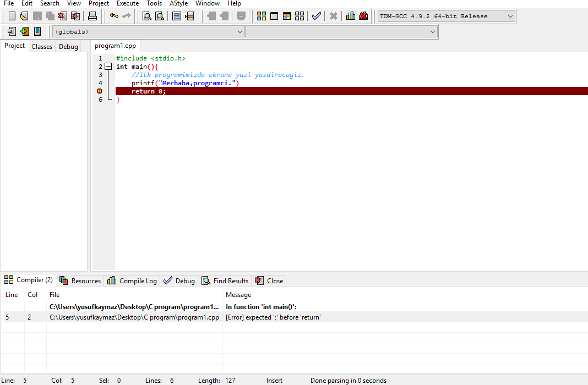Click the Close tab in bottom panel

click(269, 280)
